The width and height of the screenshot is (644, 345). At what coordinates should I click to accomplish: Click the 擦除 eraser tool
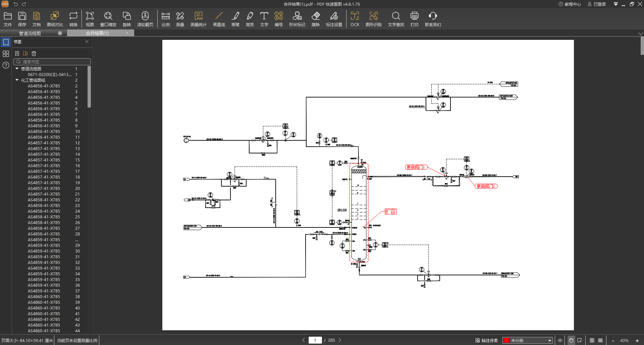[x=315, y=19]
